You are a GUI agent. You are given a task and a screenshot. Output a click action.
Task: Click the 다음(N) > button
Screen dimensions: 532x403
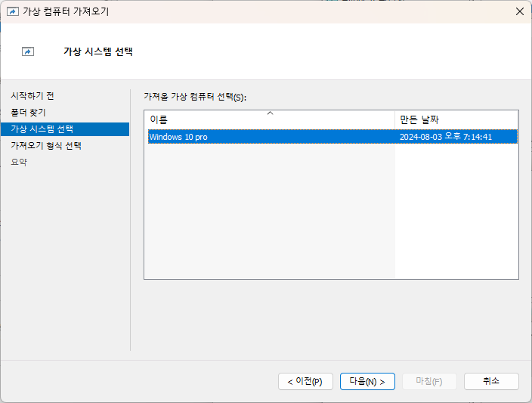coord(367,382)
